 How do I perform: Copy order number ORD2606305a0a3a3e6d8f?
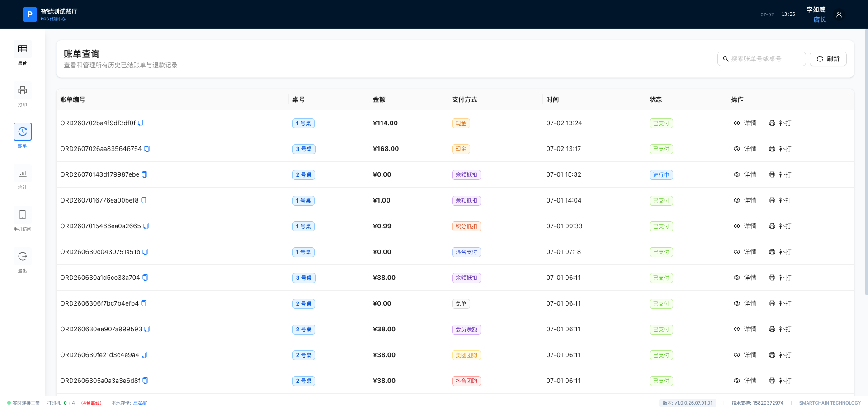pos(145,381)
